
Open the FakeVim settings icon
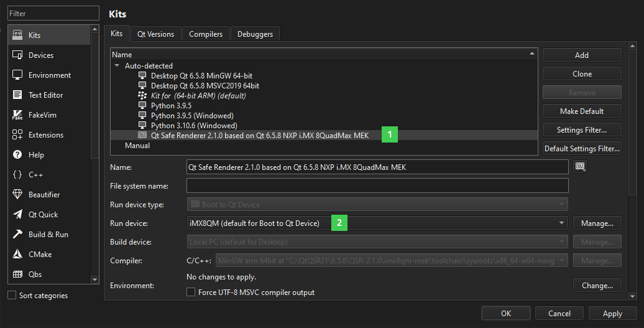tap(17, 115)
